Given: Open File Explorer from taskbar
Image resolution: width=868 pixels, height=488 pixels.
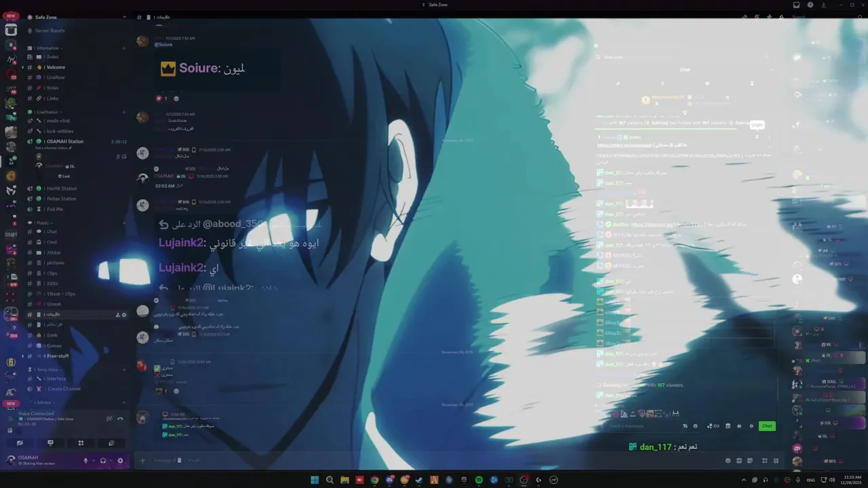Looking at the screenshot, I should (344, 480).
